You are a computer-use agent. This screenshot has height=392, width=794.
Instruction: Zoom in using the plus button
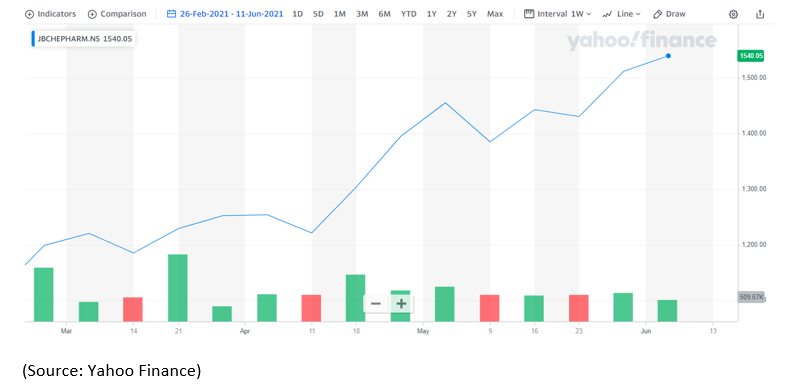point(401,303)
